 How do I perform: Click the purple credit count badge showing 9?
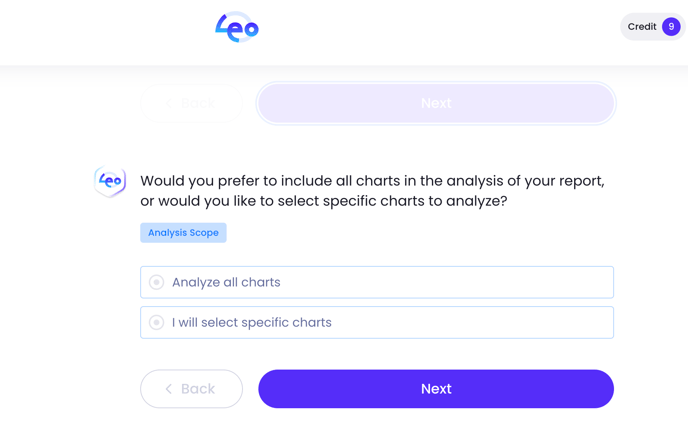click(671, 27)
